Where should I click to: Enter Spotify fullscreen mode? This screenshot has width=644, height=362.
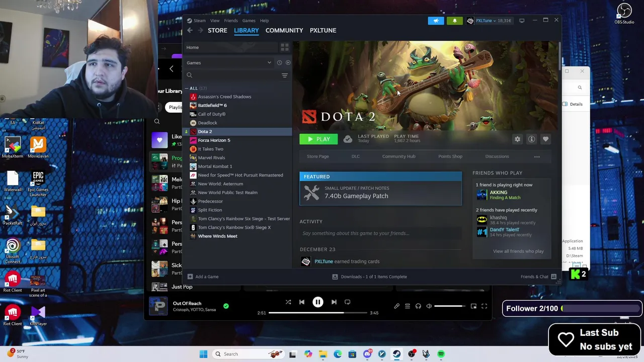pyautogui.click(x=484, y=306)
